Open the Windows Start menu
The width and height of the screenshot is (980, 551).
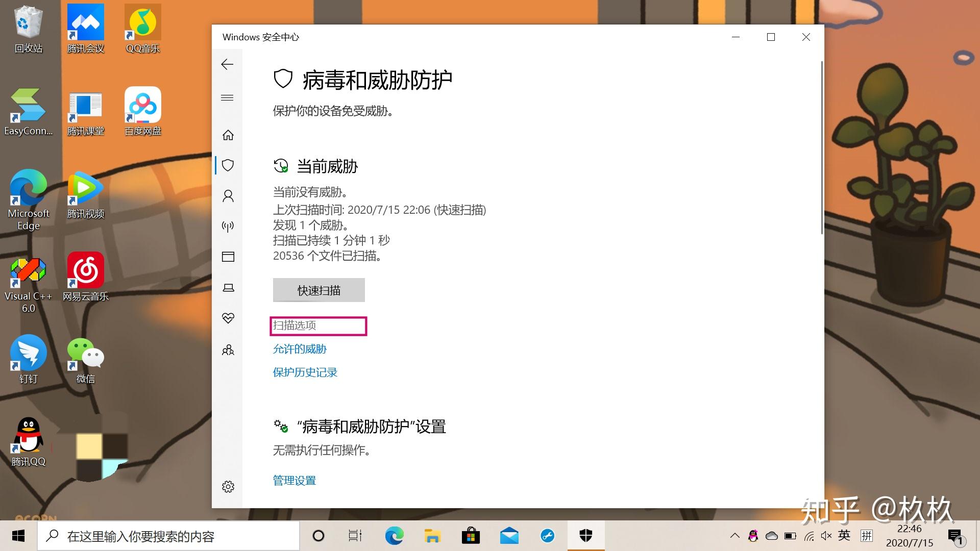(18, 536)
